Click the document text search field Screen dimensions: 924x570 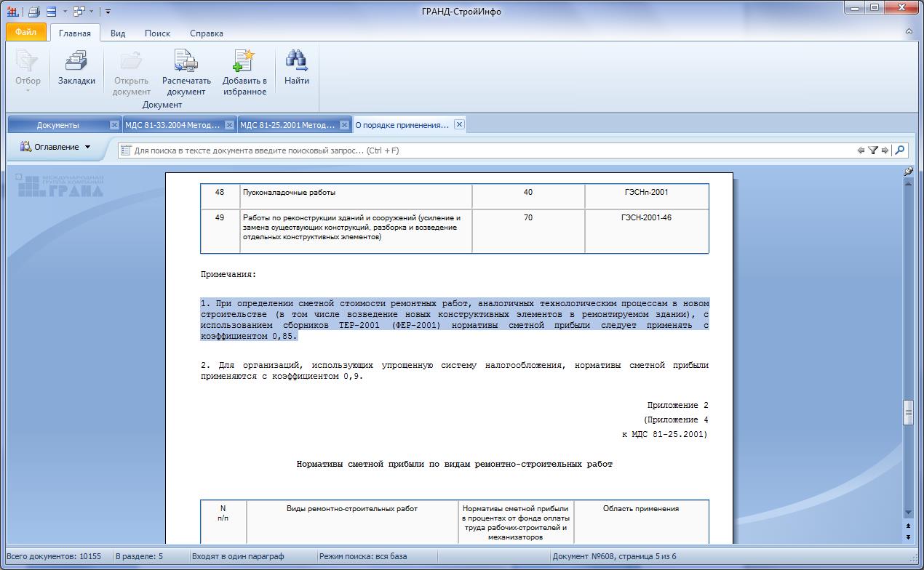pyautogui.click(x=487, y=150)
